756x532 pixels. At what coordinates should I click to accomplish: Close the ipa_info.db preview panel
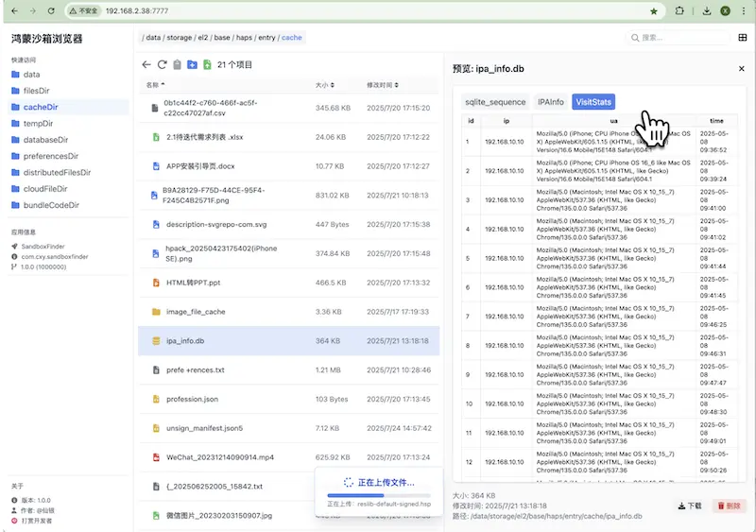(742, 69)
